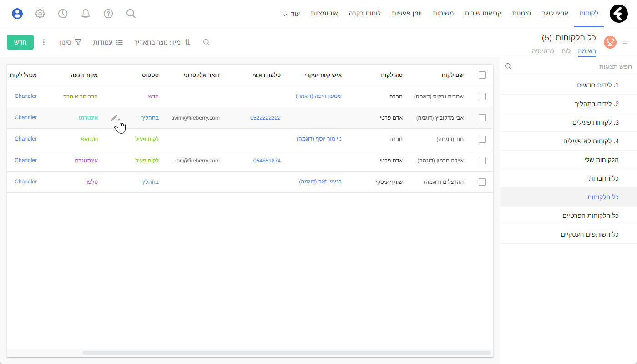Click phone number 054651874
Screen dimensions: 637x364
click(x=267, y=161)
